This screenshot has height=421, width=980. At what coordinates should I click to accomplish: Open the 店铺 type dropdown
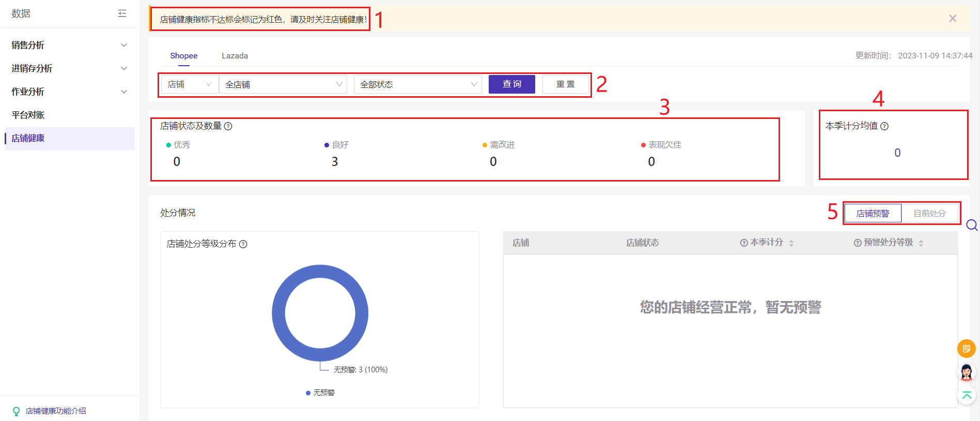coord(189,84)
